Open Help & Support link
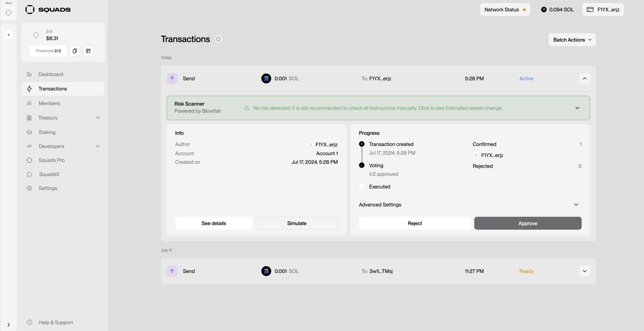The width and height of the screenshot is (644, 331). (56, 323)
